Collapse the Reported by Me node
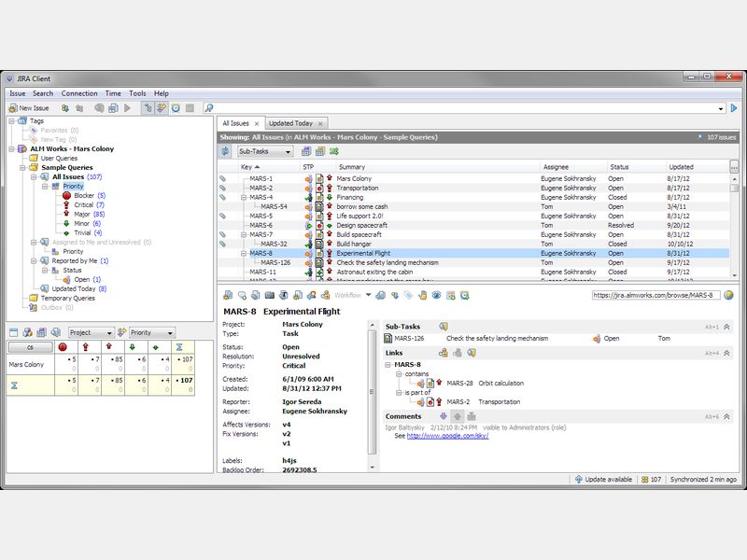Image resolution: width=747 pixels, height=560 pixels. pos(34,261)
